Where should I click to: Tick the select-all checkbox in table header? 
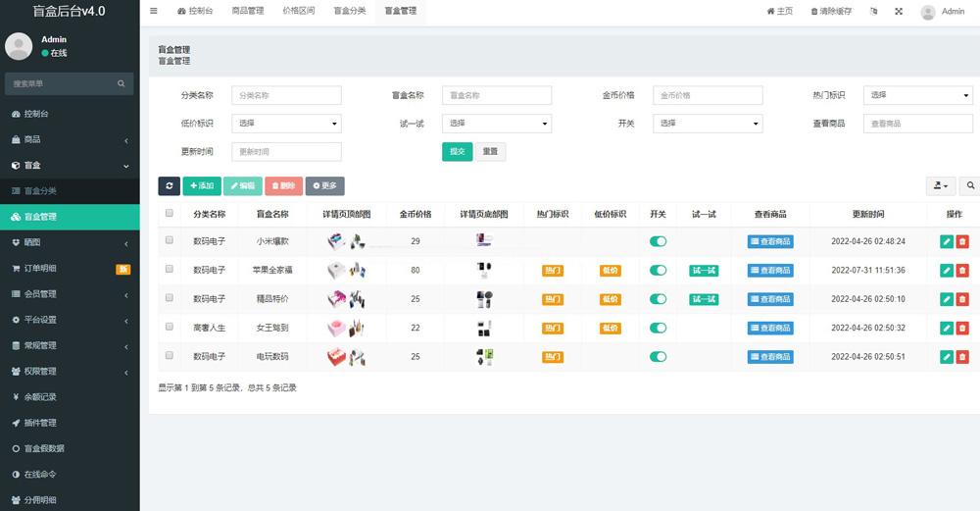(x=170, y=213)
